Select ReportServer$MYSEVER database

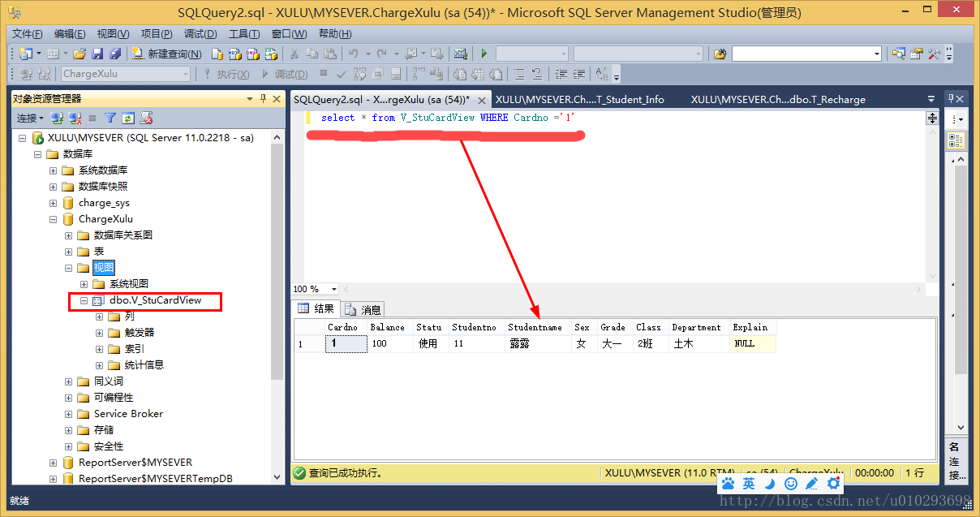coord(135,463)
